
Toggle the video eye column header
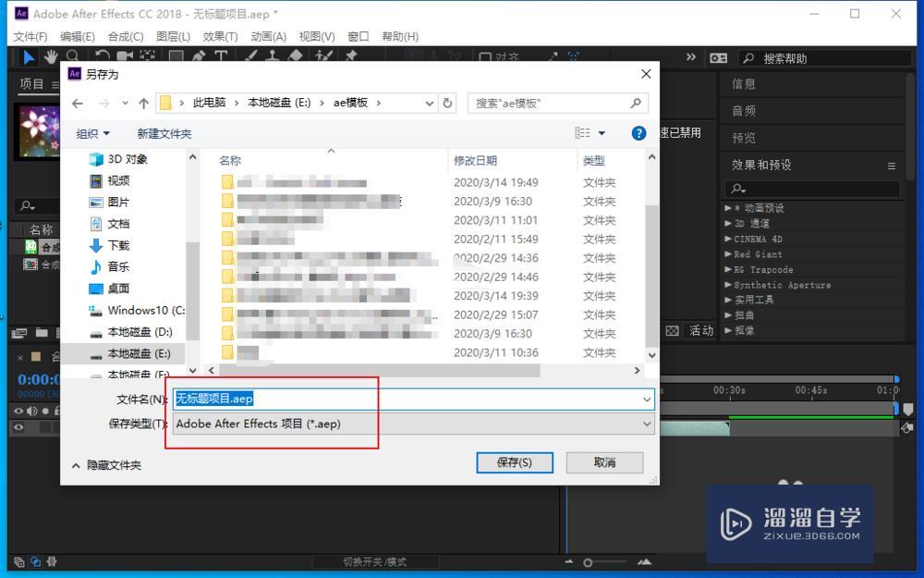point(18,412)
